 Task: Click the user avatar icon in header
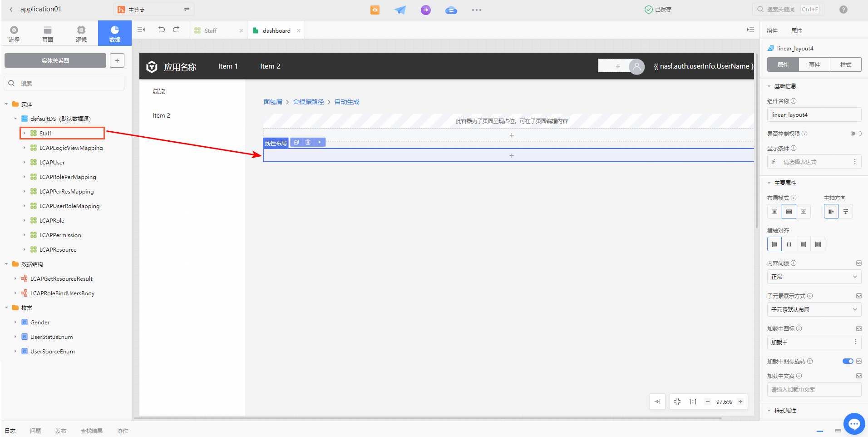637,67
